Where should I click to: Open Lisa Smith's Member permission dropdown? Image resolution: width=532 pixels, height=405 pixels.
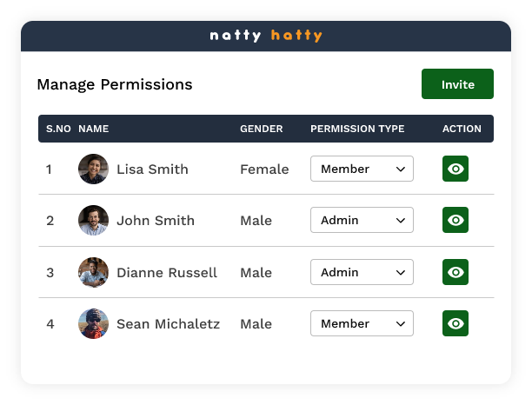coord(362,169)
